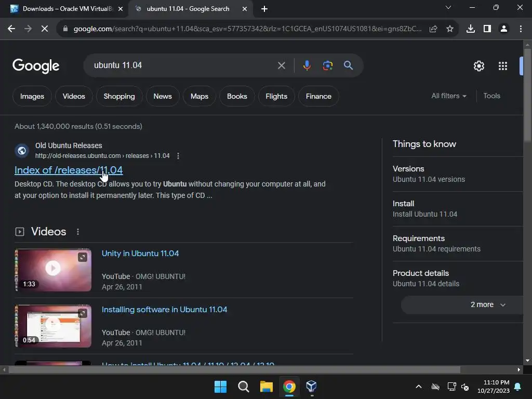
Task: Select the ubuntu 11.04 Google Search tab
Action: click(190, 9)
